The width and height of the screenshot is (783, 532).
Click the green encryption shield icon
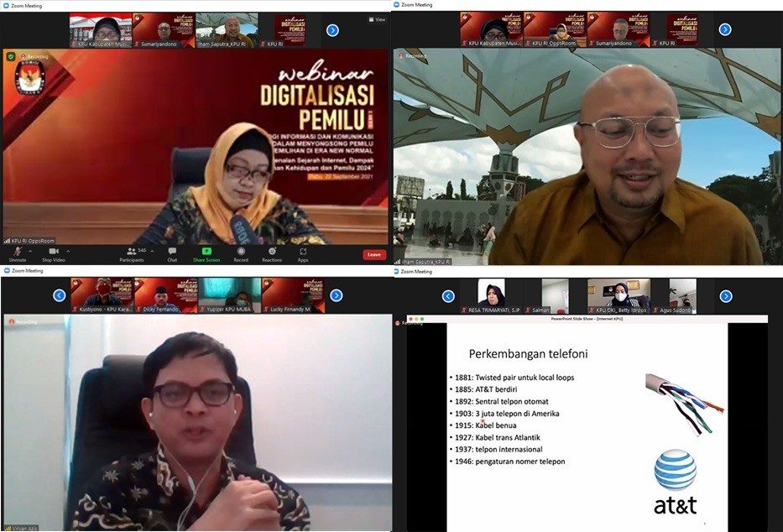click(11, 56)
